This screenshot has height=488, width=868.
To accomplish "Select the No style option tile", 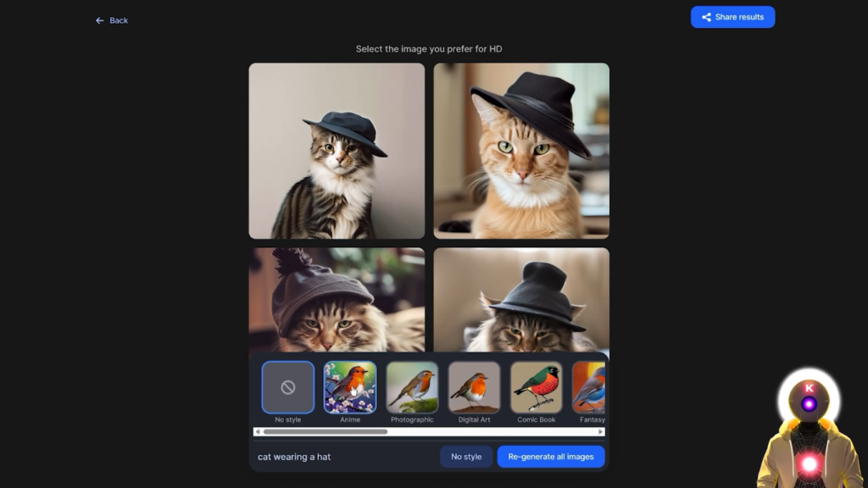I will [288, 387].
